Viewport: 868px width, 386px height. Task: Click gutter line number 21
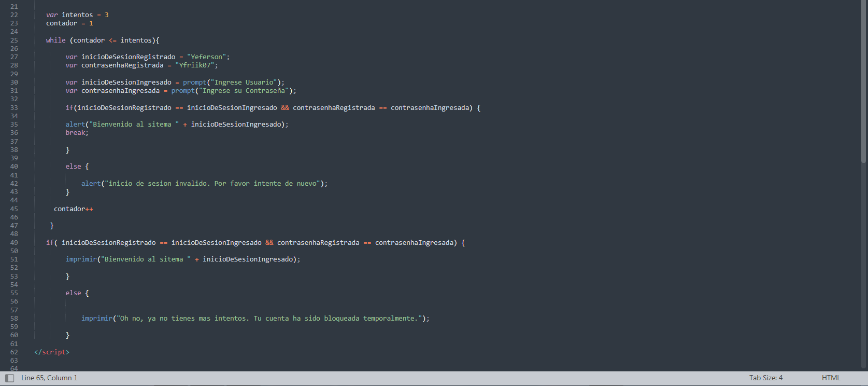pyautogui.click(x=14, y=7)
